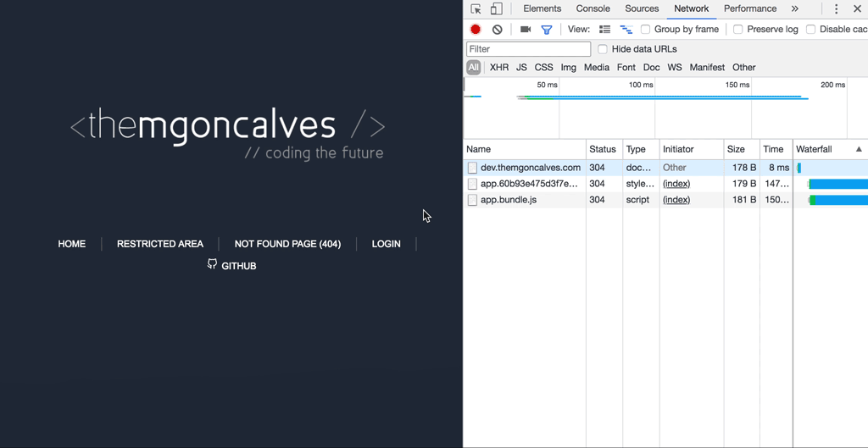Sort by the Time column header

[776, 149]
